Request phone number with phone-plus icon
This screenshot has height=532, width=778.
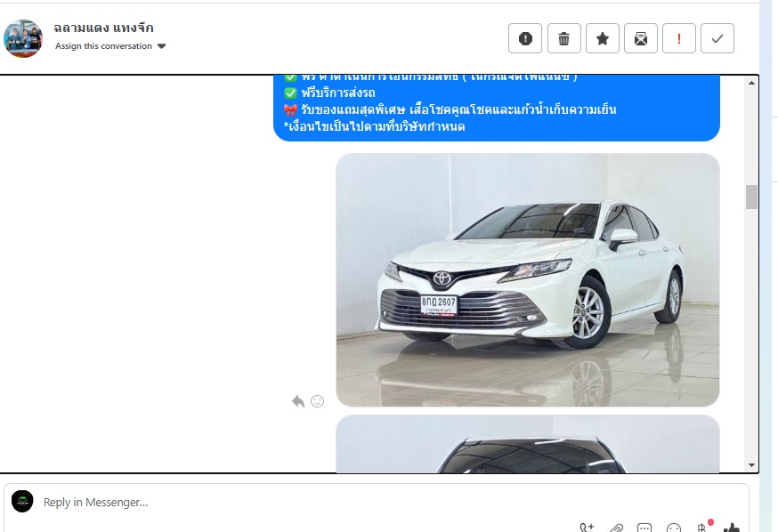click(x=587, y=528)
